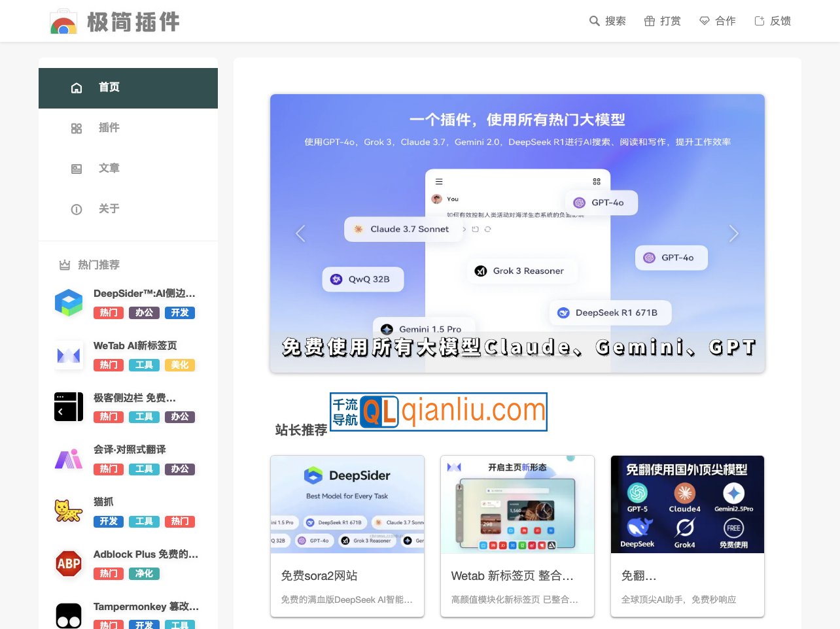This screenshot has width=840, height=629.
Task: Open the 反馈 feedback icon
Action: point(760,20)
